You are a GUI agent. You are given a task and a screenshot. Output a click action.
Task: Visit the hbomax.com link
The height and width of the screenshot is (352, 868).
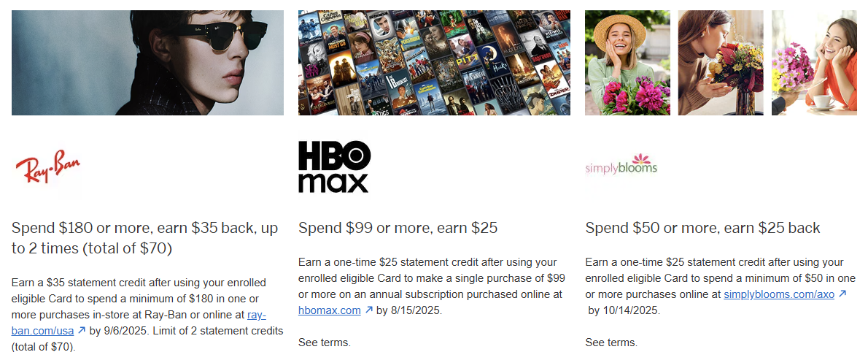[330, 310]
